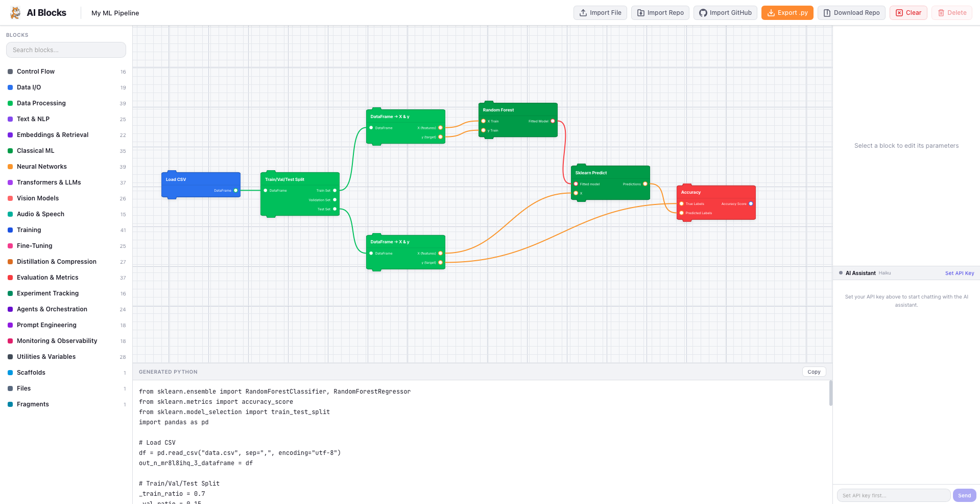Click Accuracy's Predicted Labels input port
The image size is (980, 504).
pyautogui.click(x=681, y=213)
